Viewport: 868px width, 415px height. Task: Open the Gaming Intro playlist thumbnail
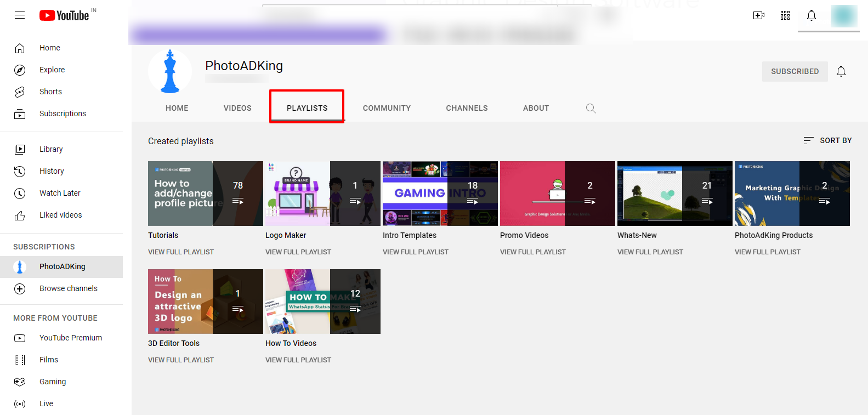[440, 194]
